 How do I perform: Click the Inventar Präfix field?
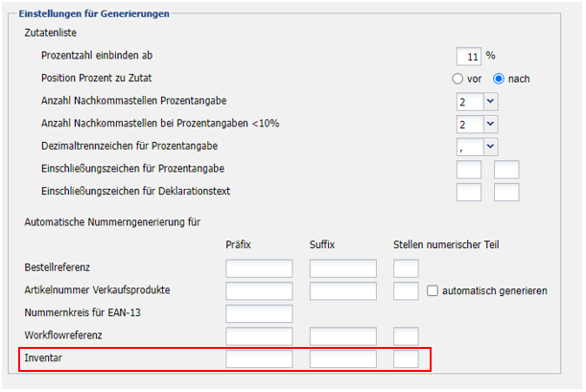(259, 359)
